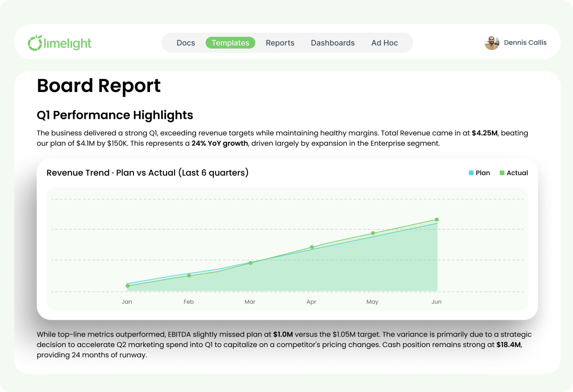Select the Templates tab
573x392 pixels.
coord(230,43)
